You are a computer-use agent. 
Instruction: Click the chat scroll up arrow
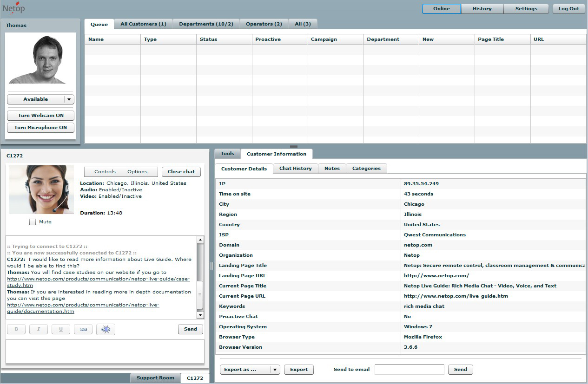[x=200, y=240]
